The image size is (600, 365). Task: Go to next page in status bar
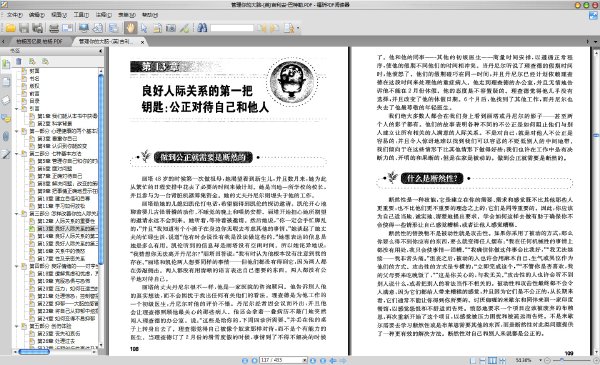[313, 360]
